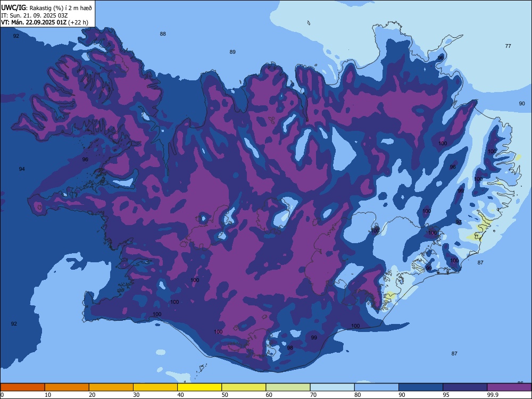Click the legend tick label '60'
Viewport: 532px width, 399px height.
[269, 395]
